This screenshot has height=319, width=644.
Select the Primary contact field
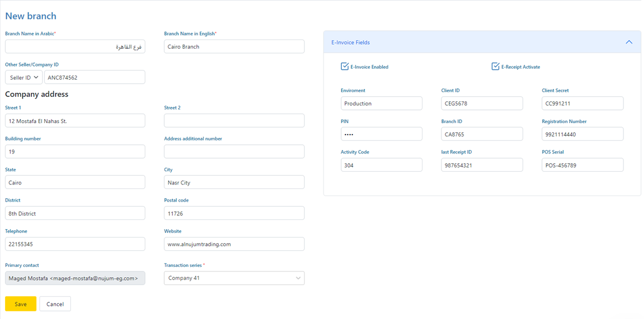pyautogui.click(x=75, y=278)
